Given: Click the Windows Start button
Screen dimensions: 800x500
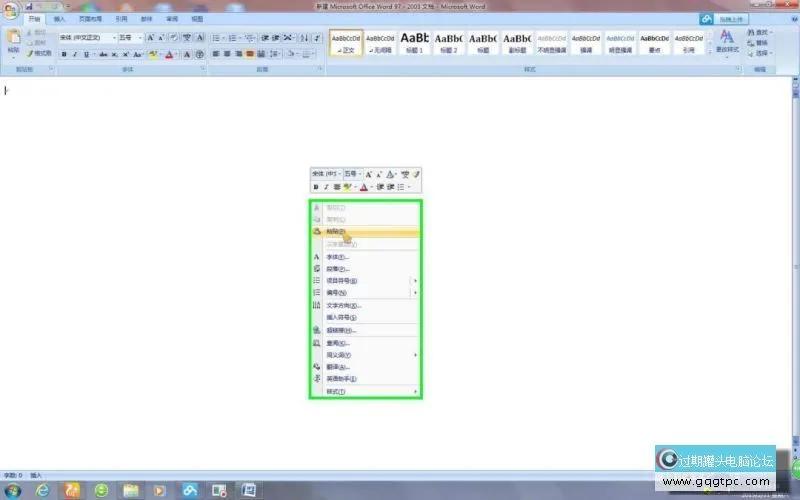Looking at the screenshot, I should pos(12,490).
